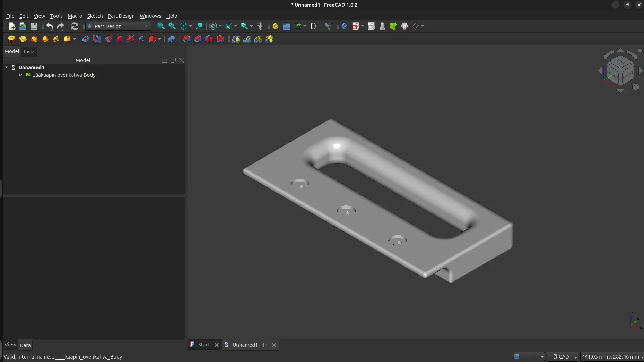Click the What's This help icon
Viewport: 644px width, 362px height.
(x=329, y=26)
